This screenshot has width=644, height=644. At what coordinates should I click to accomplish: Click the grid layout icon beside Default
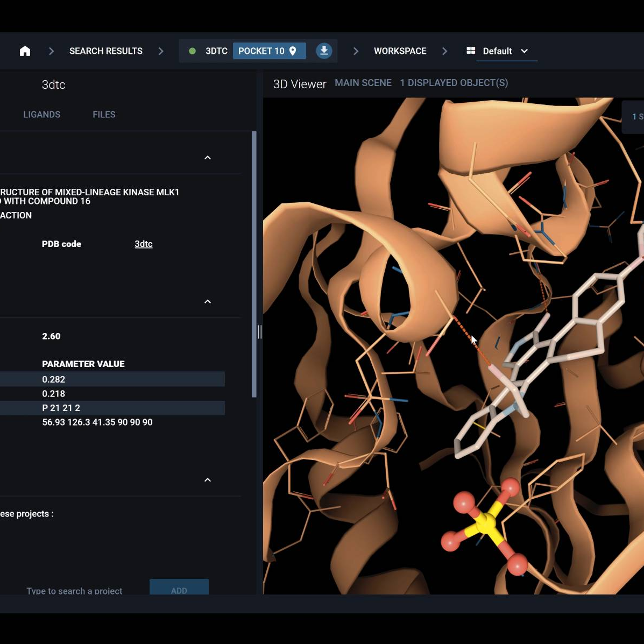point(470,51)
